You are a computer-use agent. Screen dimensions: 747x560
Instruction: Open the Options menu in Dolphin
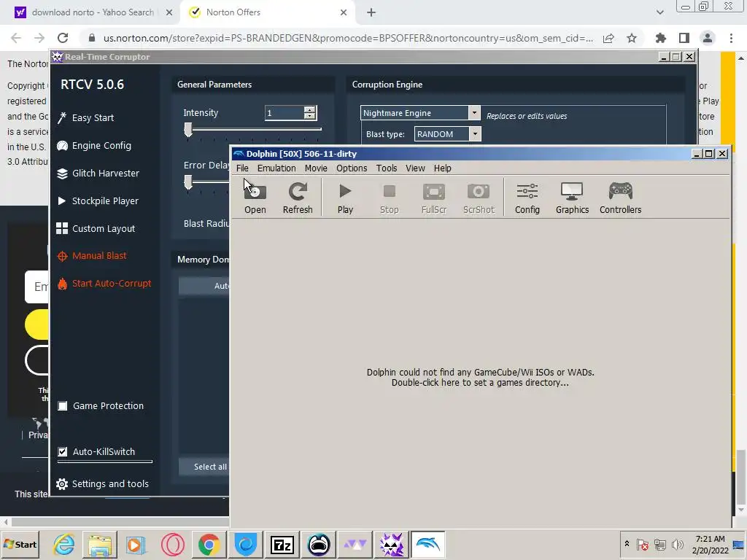coord(352,168)
